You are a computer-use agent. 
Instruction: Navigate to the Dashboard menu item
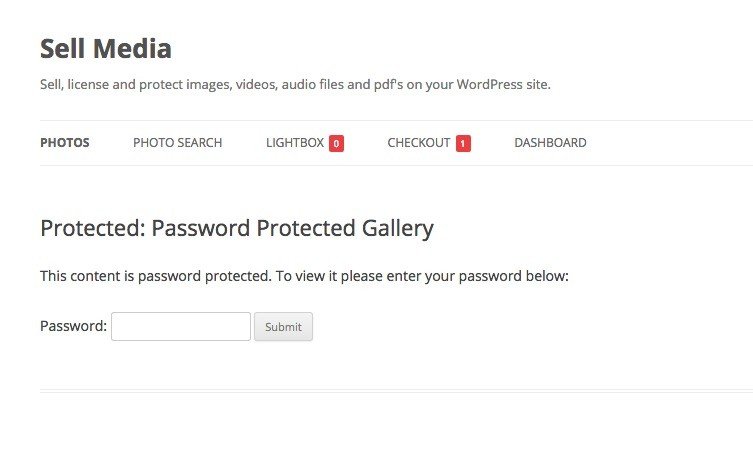pyautogui.click(x=550, y=143)
